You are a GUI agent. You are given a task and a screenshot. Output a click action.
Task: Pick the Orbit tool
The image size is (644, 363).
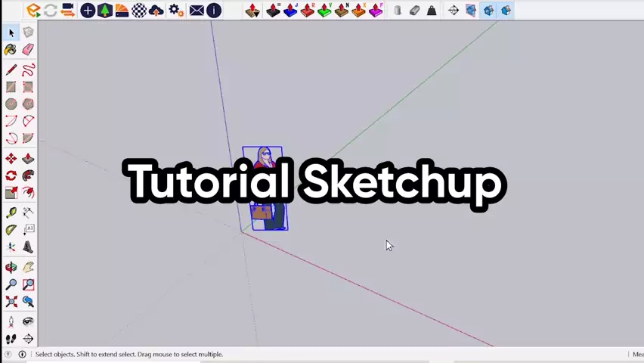(11, 267)
